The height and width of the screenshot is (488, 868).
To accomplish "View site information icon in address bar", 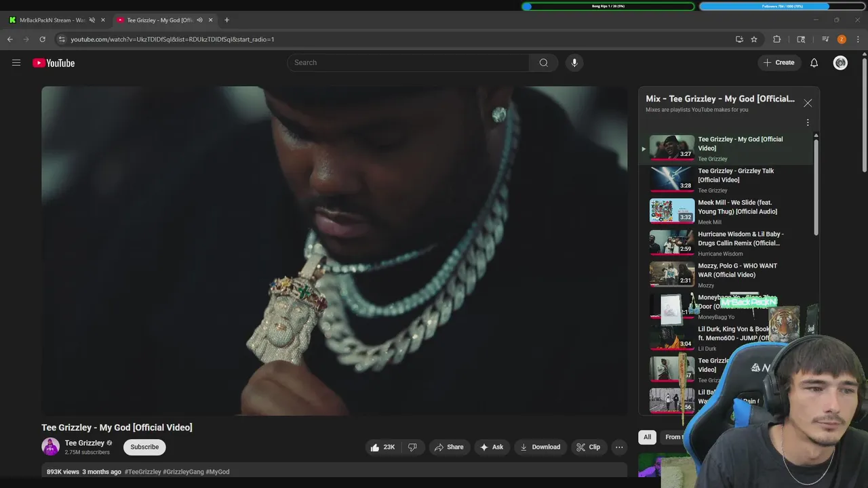I will (x=62, y=39).
